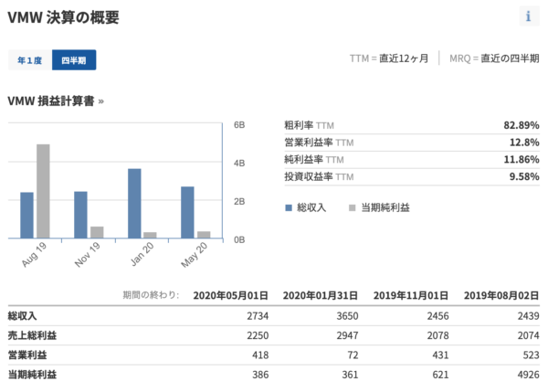Click the revenue cell 2456
Screen dimensions: 548x392
(x=437, y=316)
